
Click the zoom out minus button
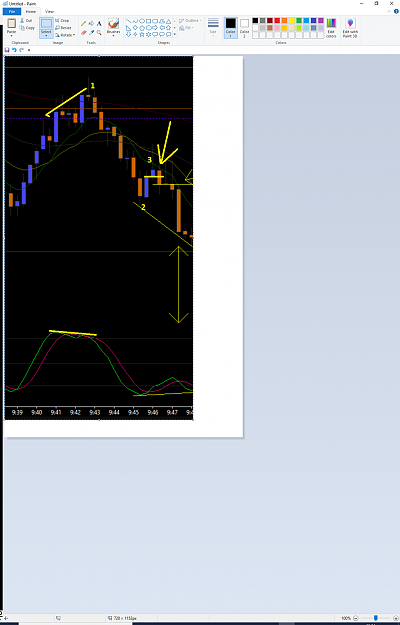357,618
